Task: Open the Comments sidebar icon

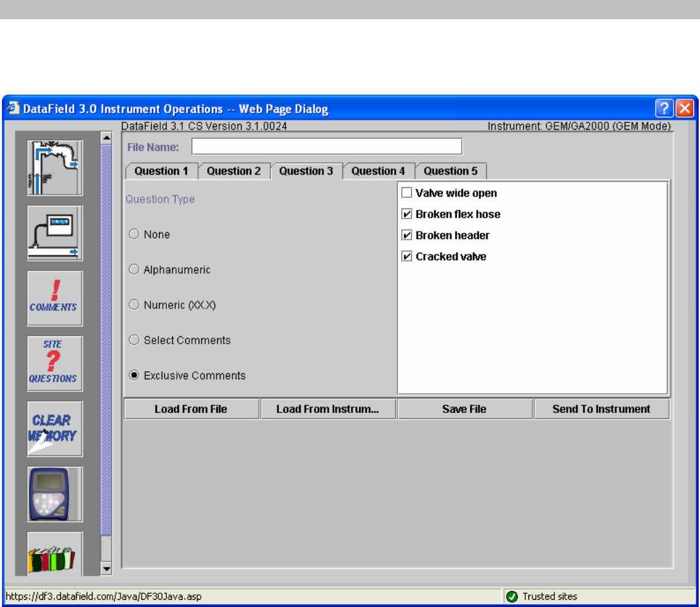Action: (x=54, y=298)
